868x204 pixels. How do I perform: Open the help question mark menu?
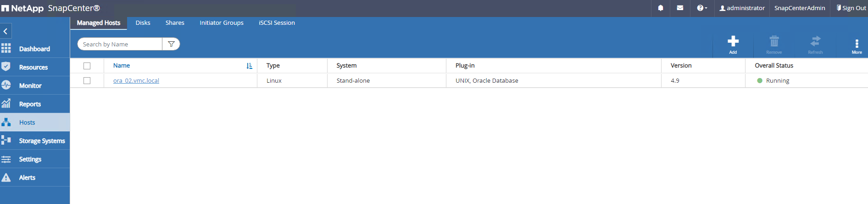[x=702, y=8]
